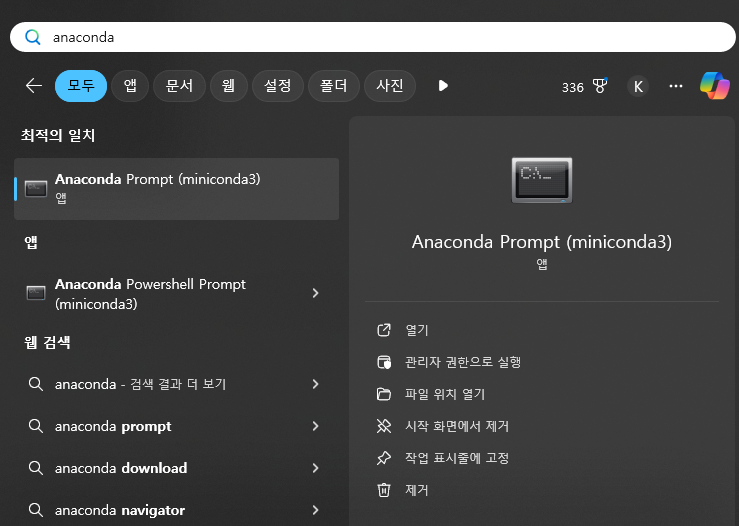The width and height of the screenshot is (739, 526).
Task: Show more filters with the play arrow
Action: click(443, 86)
